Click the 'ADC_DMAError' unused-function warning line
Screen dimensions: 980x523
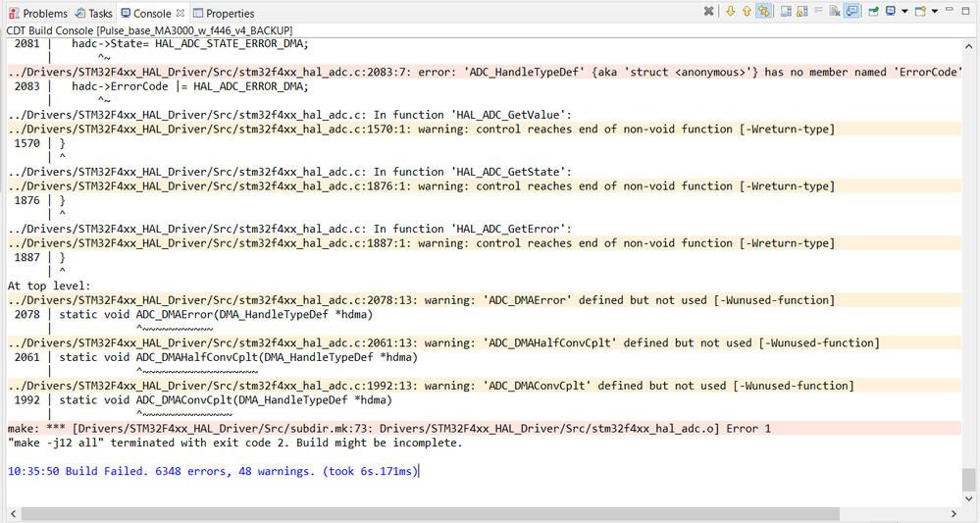point(485,300)
